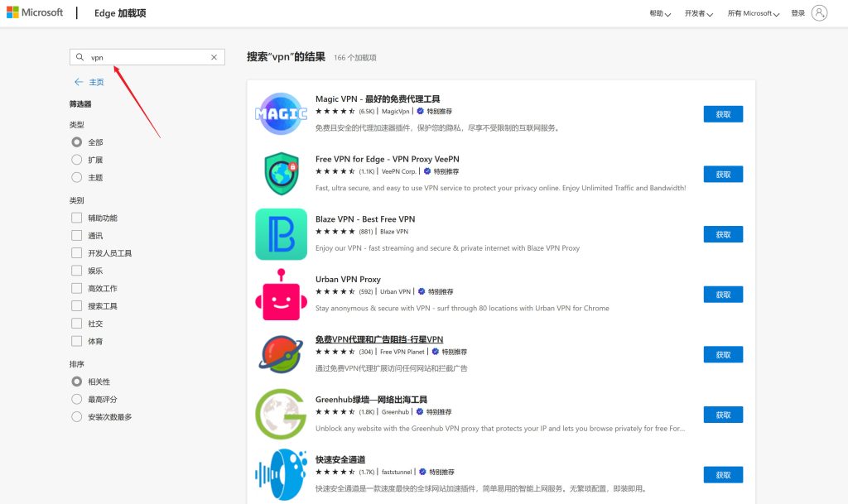Focus the vpn search input field
The width and height of the screenshot is (848, 504).
pos(147,57)
